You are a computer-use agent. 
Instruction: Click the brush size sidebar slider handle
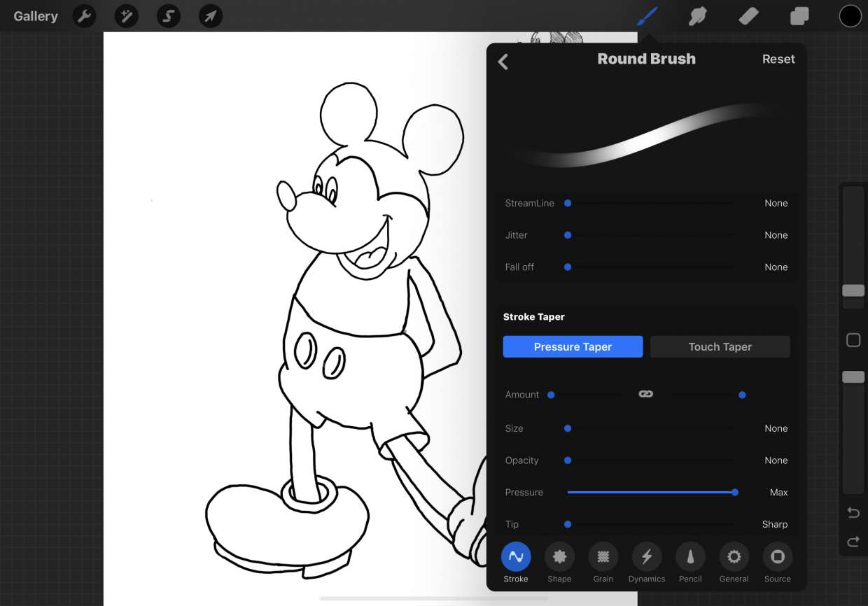(853, 290)
